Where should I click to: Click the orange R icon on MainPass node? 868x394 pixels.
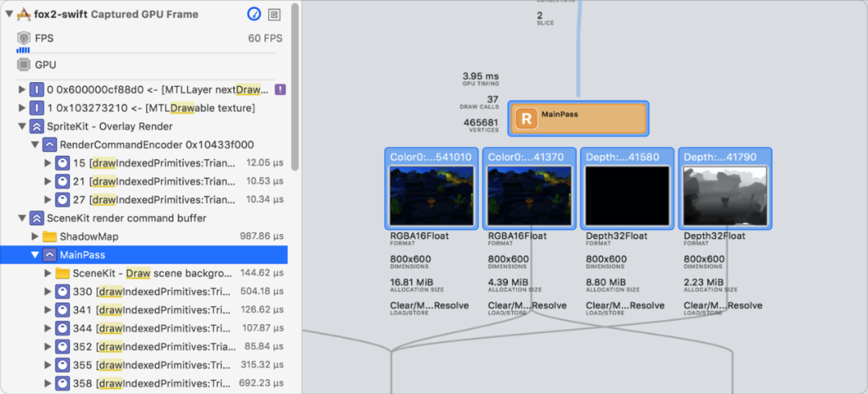[527, 118]
